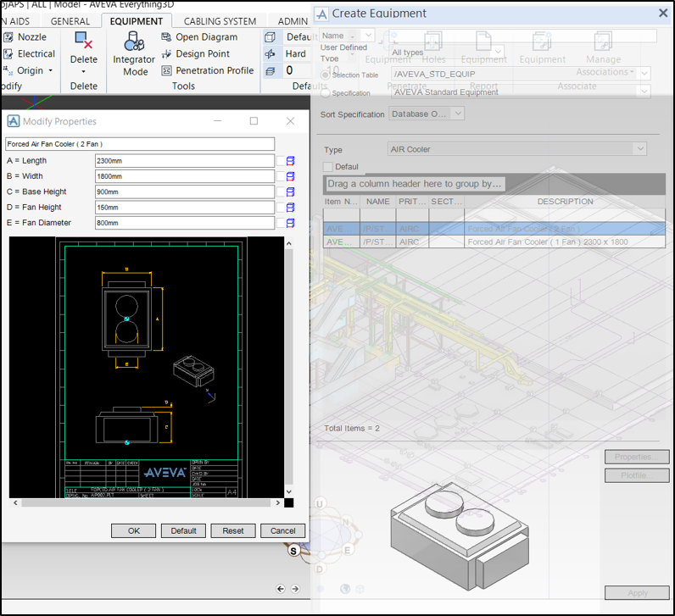This screenshot has width=675, height=616.
Task: Click into the Length 2300mm field
Action: point(184,161)
